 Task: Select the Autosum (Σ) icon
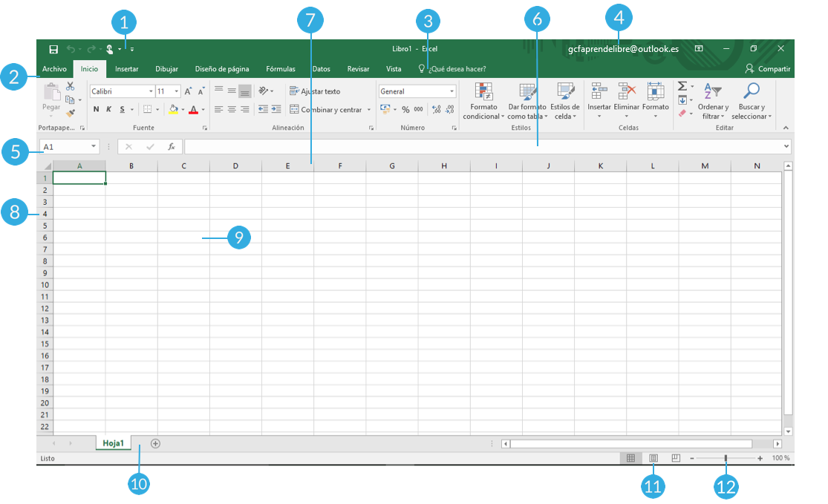681,85
